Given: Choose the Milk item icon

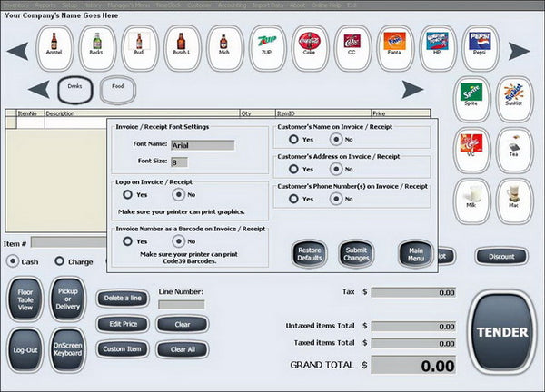Looking at the screenshot, I should point(471,201).
